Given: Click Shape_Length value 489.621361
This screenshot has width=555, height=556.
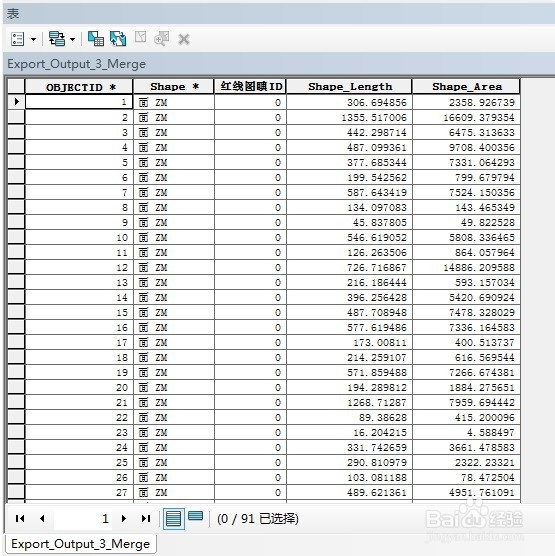Looking at the screenshot, I should tap(377, 492).
